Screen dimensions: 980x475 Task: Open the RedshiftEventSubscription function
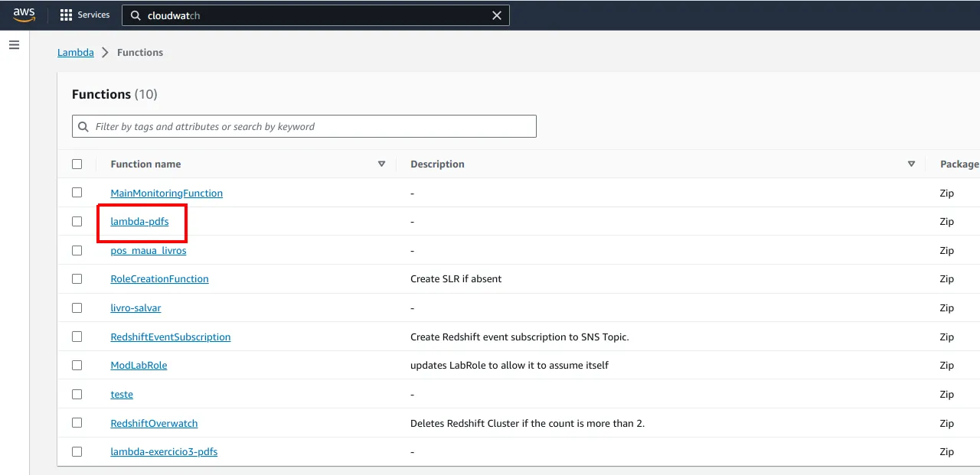click(x=170, y=337)
